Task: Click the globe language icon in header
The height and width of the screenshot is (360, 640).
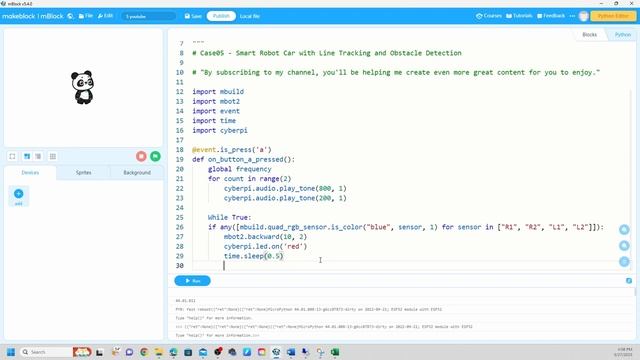Action: [x=70, y=16]
